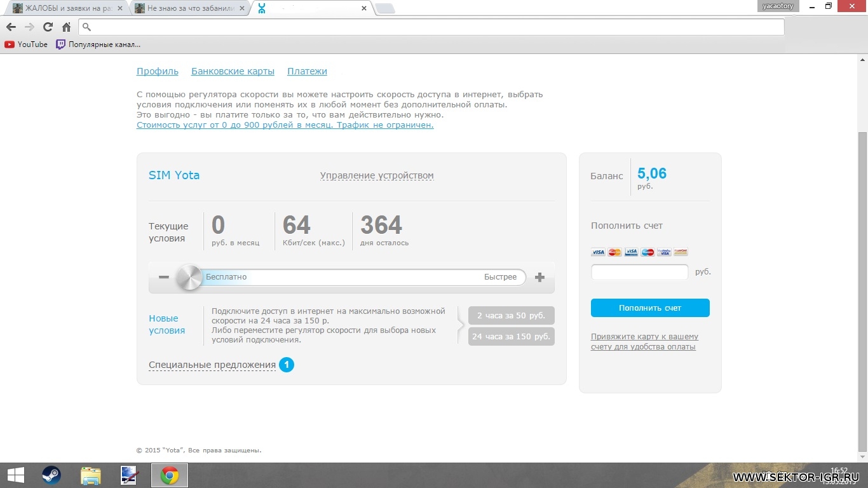Close the 'Не знаю за что забанили' tab
This screenshot has height=488, width=868.
(242, 8)
